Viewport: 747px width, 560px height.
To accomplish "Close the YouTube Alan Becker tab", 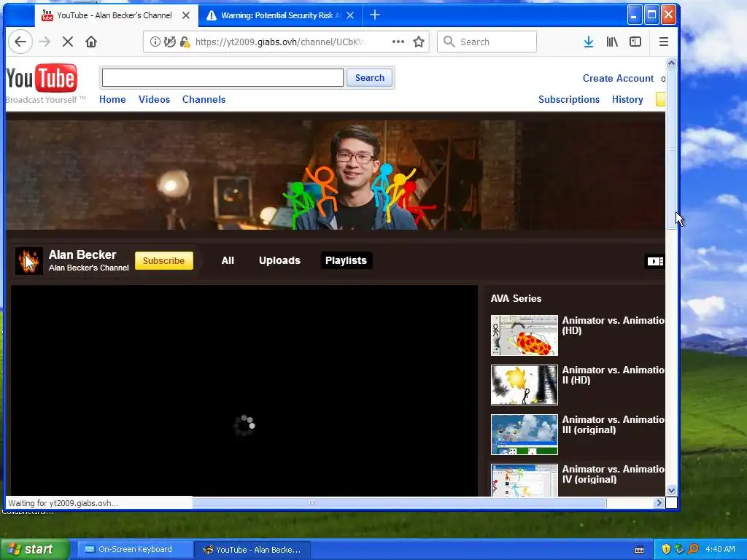I will pos(186,15).
